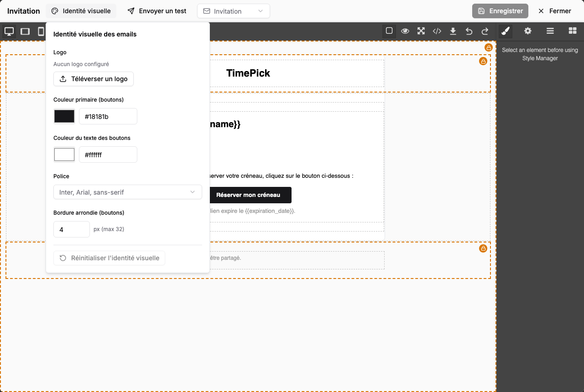The width and height of the screenshot is (584, 392).
Task: Edit the #ffffff color field
Action: pos(108,155)
